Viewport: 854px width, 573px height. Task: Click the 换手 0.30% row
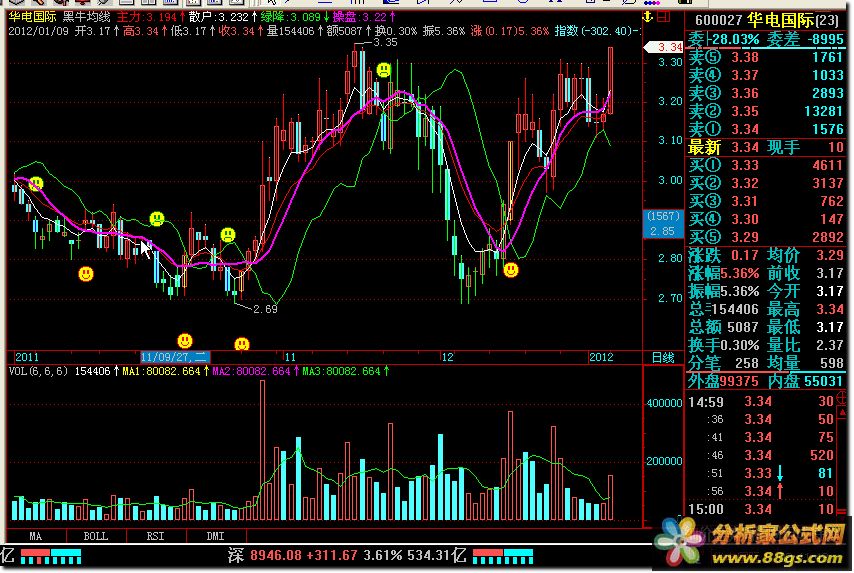(724, 344)
